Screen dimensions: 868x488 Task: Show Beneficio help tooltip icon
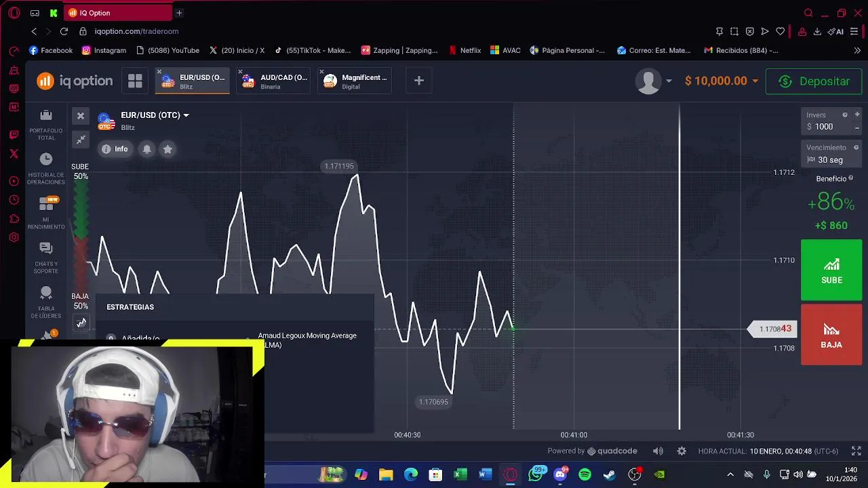coord(851,178)
